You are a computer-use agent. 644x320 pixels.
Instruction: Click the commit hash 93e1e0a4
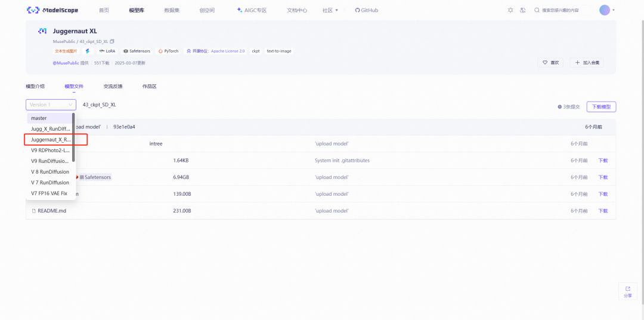124,127
